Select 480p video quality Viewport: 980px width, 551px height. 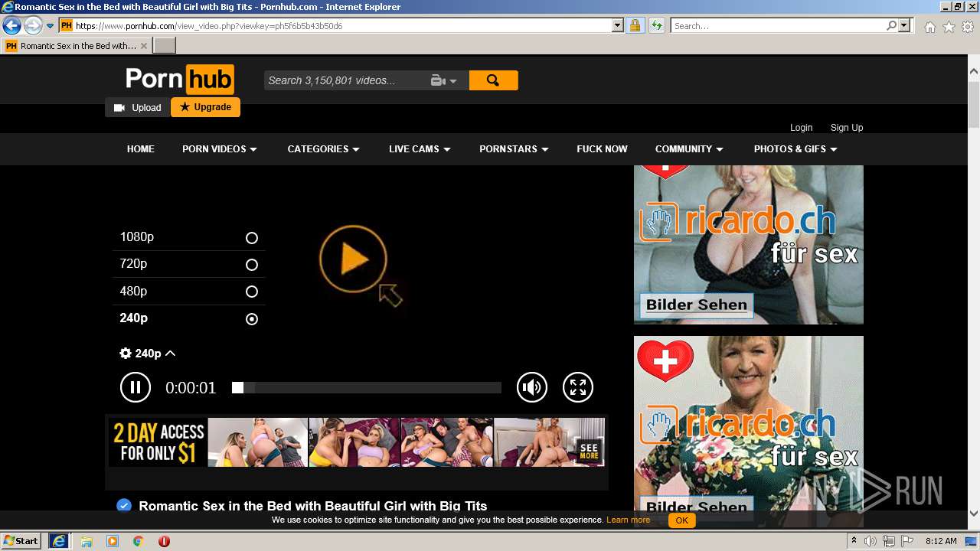click(x=188, y=292)
